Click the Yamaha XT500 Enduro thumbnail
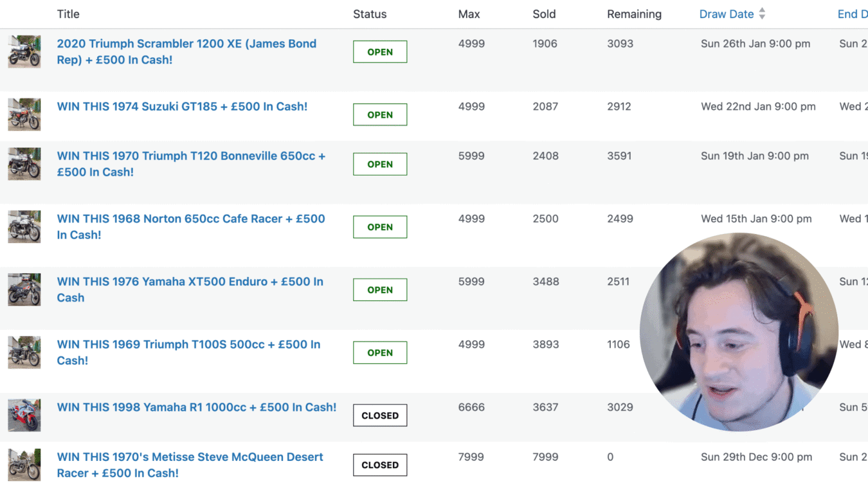The image size is (868, 488). pyautogui.click(x=24, y=289)
